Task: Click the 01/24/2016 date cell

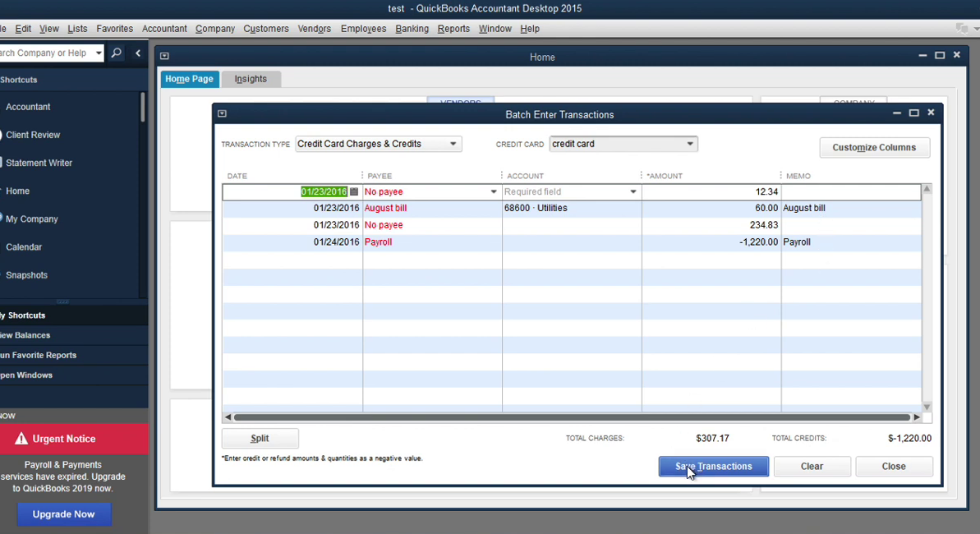Action: [x=292, y=242]
